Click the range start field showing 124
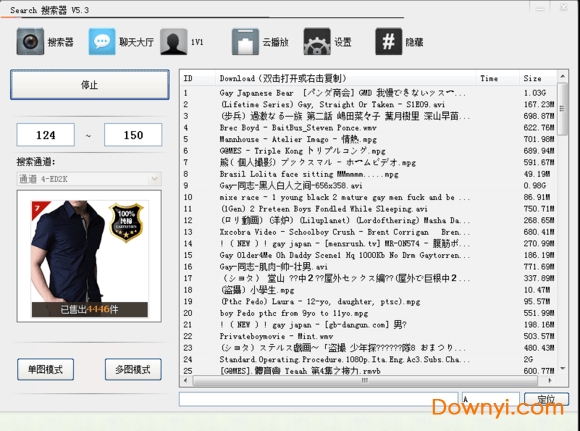580x431 pixels. (x=45, y=135)
